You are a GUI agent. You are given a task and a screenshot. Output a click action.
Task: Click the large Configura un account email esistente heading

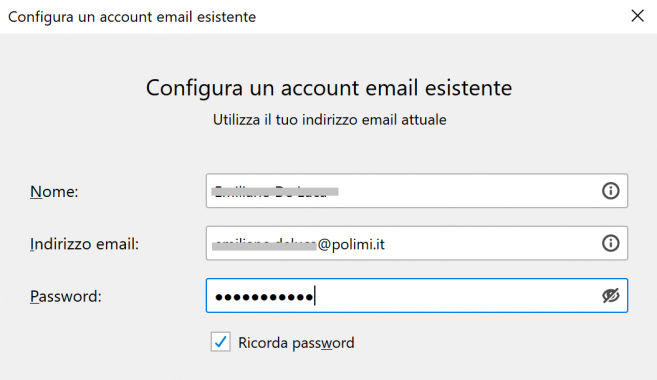pos(329,88)
